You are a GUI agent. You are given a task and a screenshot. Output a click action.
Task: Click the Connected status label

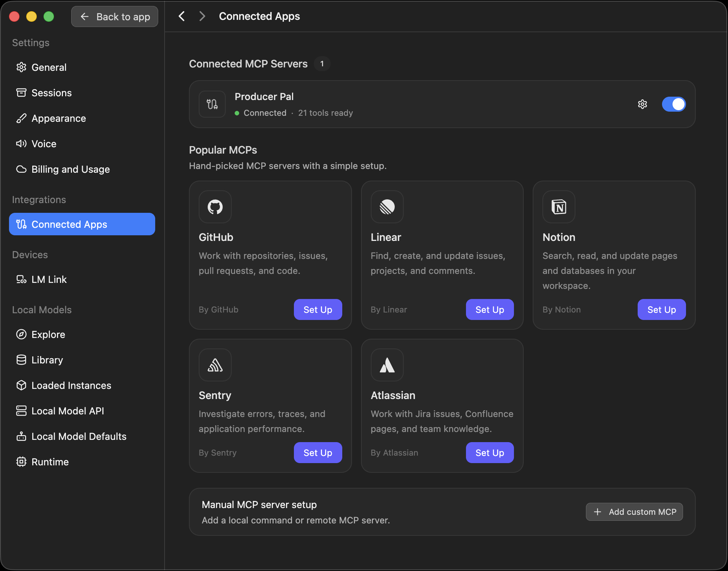[265, 113]
